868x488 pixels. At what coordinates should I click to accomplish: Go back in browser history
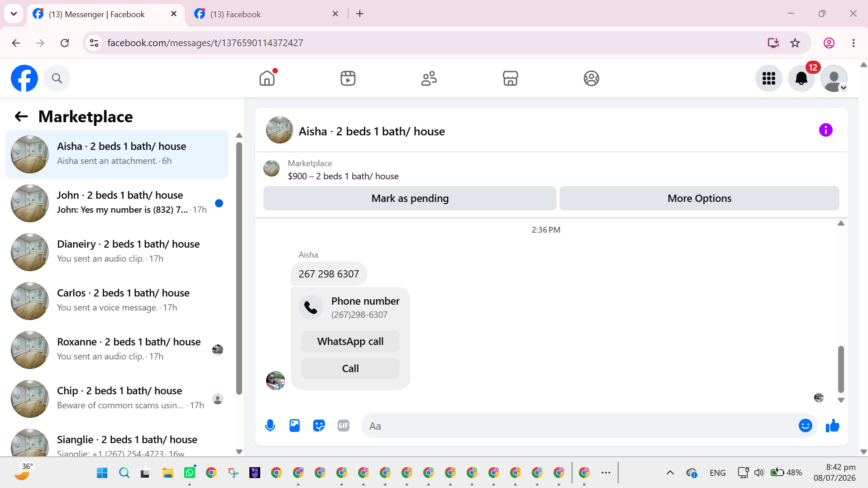pyautogui.click(x=16, y=43)
